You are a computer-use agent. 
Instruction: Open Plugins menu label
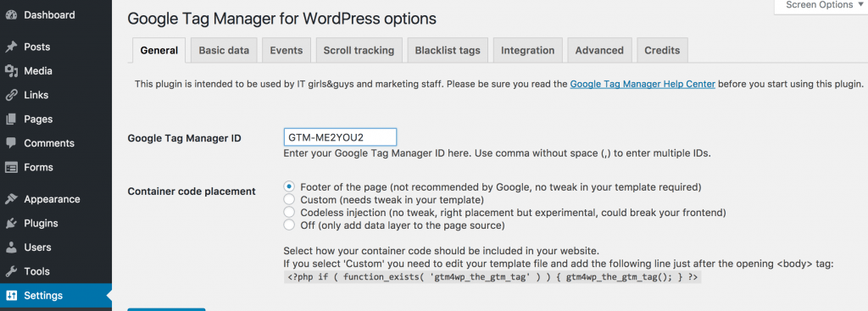[41, 224]
